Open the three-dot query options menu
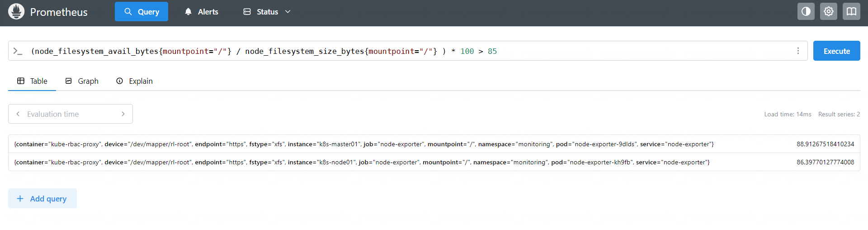868x230 pixels. tap(798, 51)
